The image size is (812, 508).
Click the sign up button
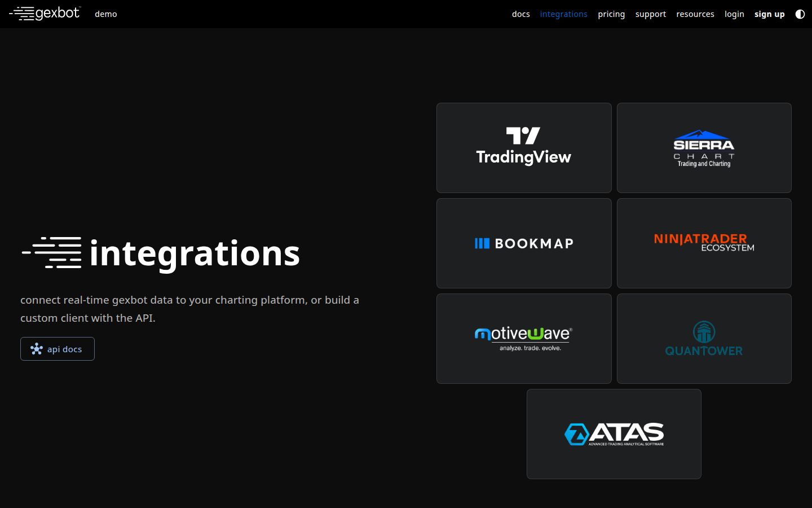[x=770, y=14]
